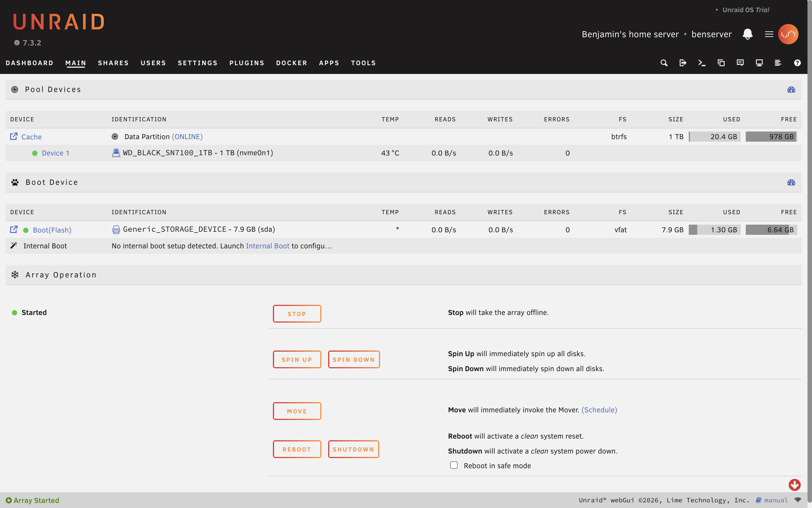Open the terminal icon
Screen dimensions: 812x508
click(701, 63)
